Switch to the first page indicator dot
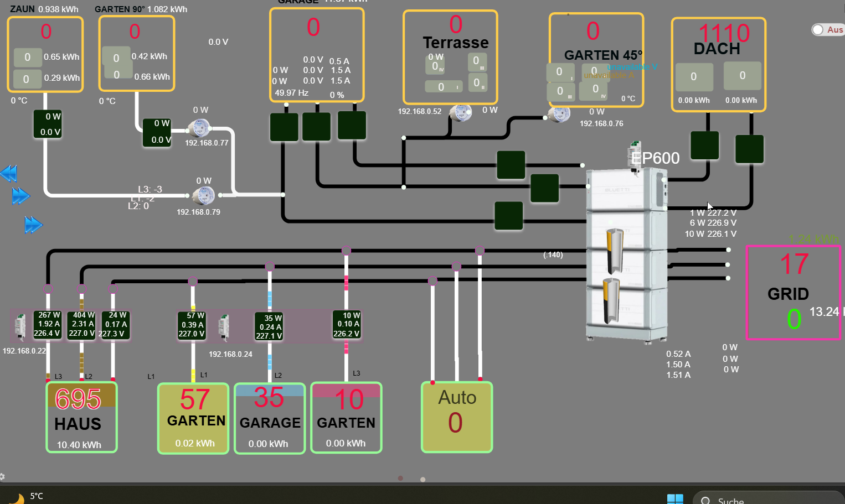 click(x=400, y=478)
